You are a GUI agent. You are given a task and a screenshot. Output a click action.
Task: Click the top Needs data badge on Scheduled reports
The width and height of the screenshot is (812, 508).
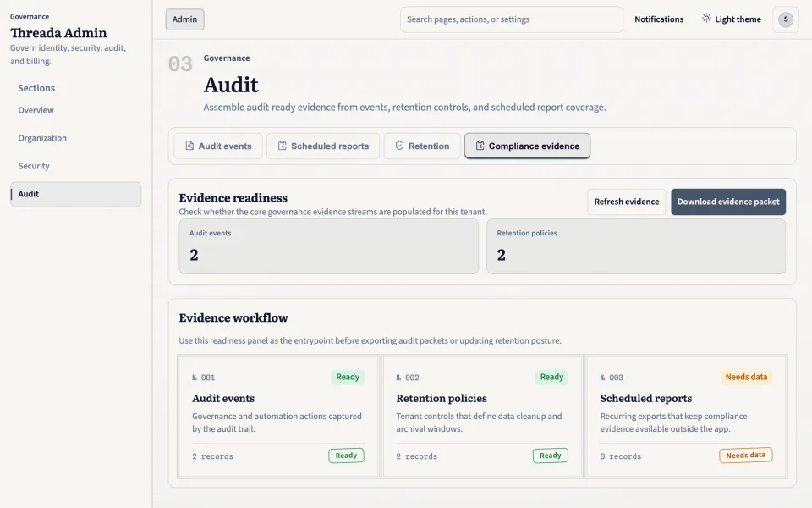[746, 377]
